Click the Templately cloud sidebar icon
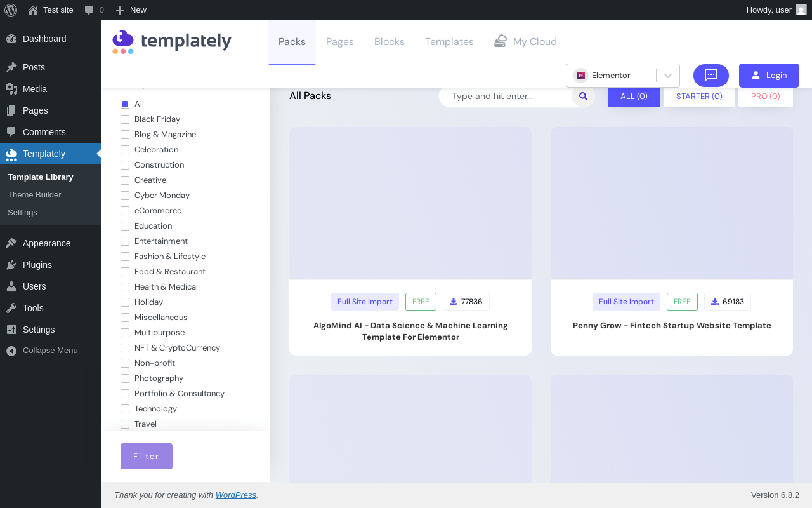 (x=11, y=154)
